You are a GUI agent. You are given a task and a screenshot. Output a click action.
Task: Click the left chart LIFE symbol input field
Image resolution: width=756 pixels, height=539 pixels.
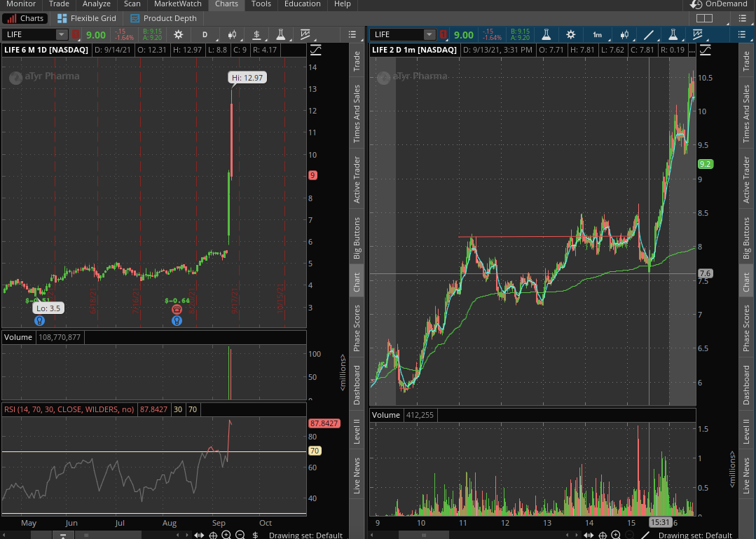click(29, 35)
